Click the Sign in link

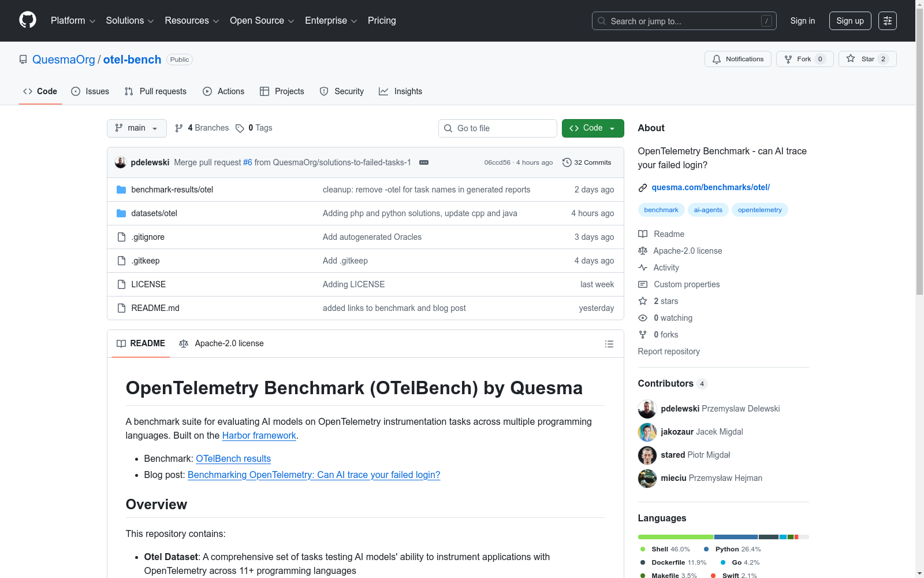803,21
